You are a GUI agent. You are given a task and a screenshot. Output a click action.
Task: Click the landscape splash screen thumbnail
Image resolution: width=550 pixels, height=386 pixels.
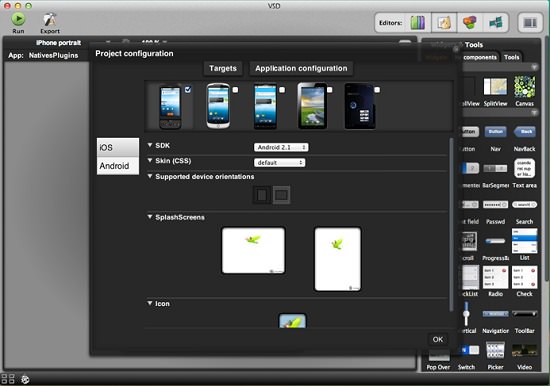click(253, 251)
